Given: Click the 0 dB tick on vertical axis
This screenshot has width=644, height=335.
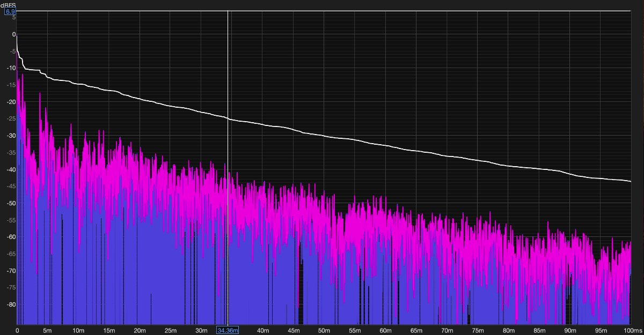Looking at the screenshot, I should 13,34.
